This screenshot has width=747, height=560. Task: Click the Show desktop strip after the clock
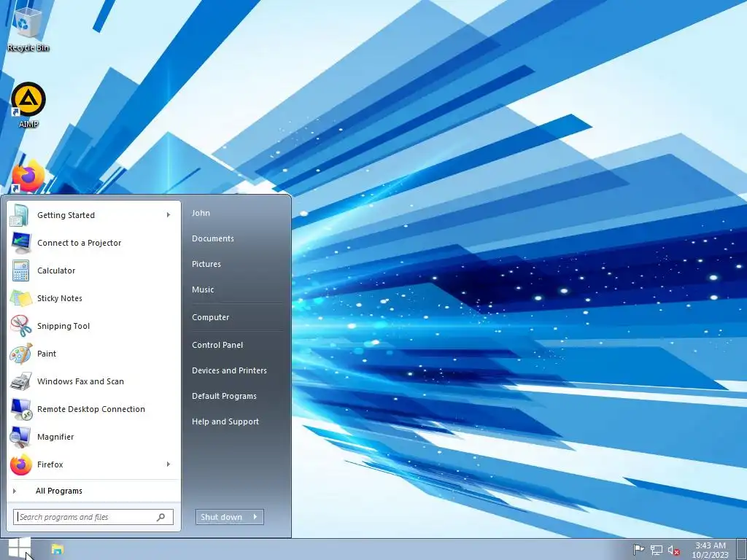point(742,549)
